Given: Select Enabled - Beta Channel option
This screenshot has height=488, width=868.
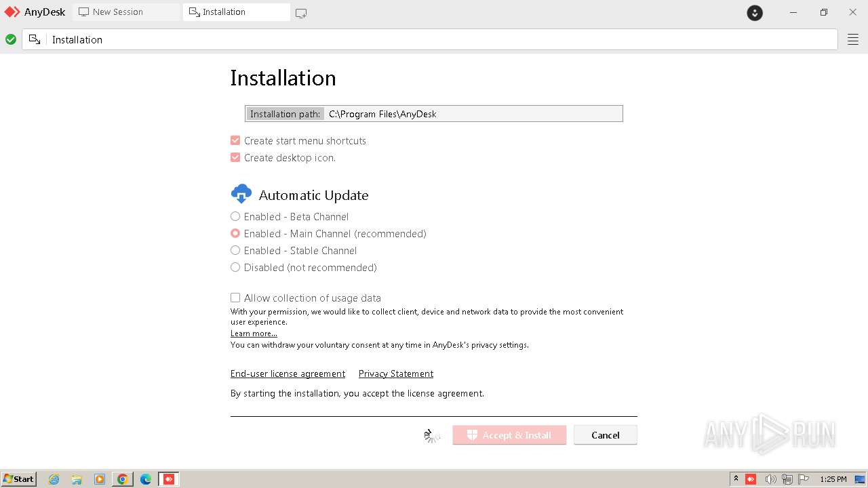Looking at the screenshot, I should 235,216.
